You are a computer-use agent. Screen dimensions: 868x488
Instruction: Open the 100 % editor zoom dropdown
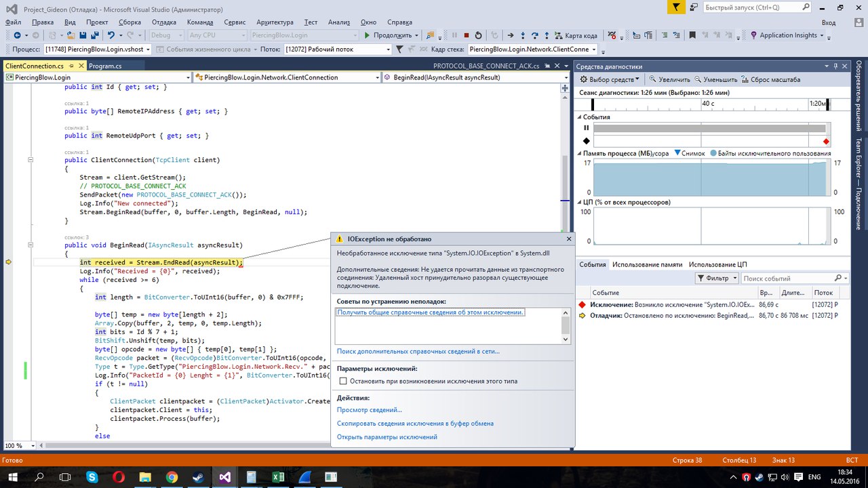20,445
